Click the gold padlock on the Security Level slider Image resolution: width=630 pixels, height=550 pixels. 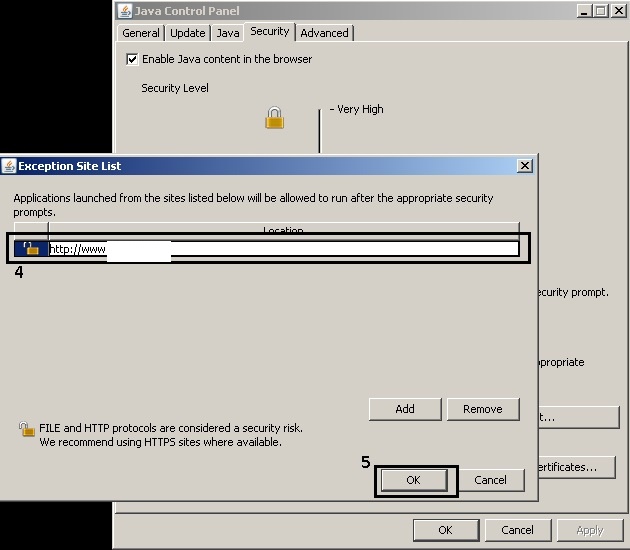click(x=275, y=118)
